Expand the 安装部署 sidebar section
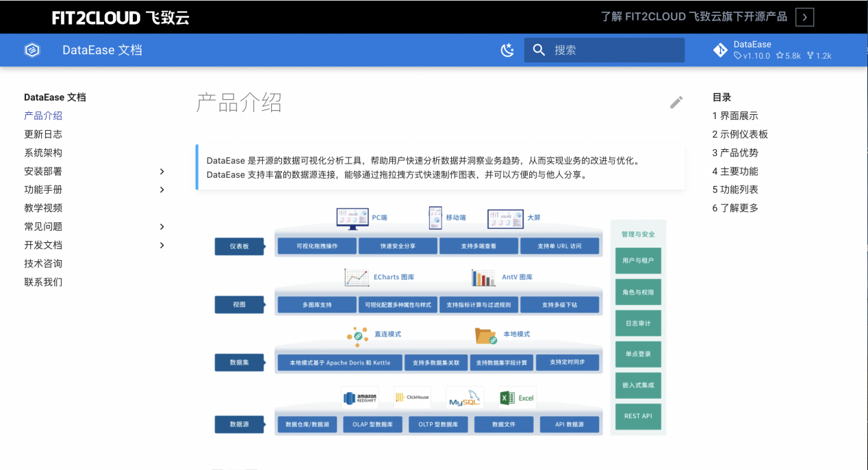Image resolution: width=868 pixels, height=470 pixels. 162,171
